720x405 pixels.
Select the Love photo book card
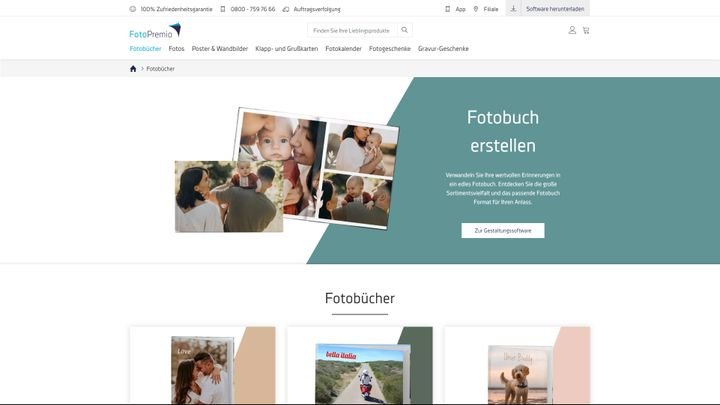202,366
